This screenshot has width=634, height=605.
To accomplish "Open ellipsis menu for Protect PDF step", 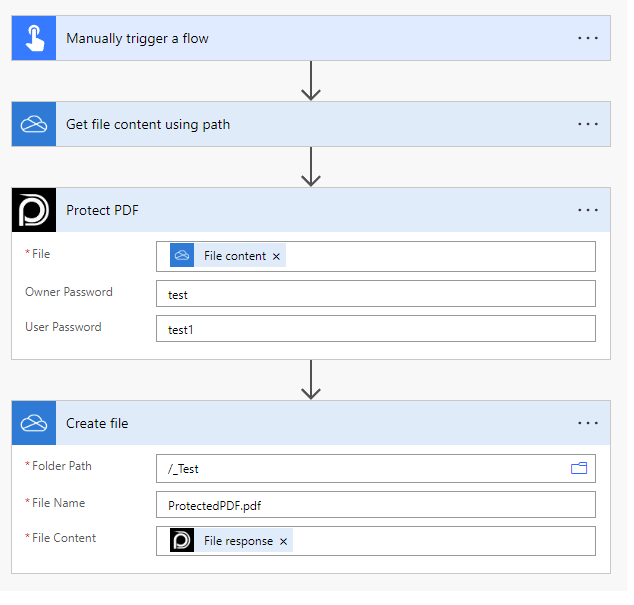I will (x=588, y=210).
